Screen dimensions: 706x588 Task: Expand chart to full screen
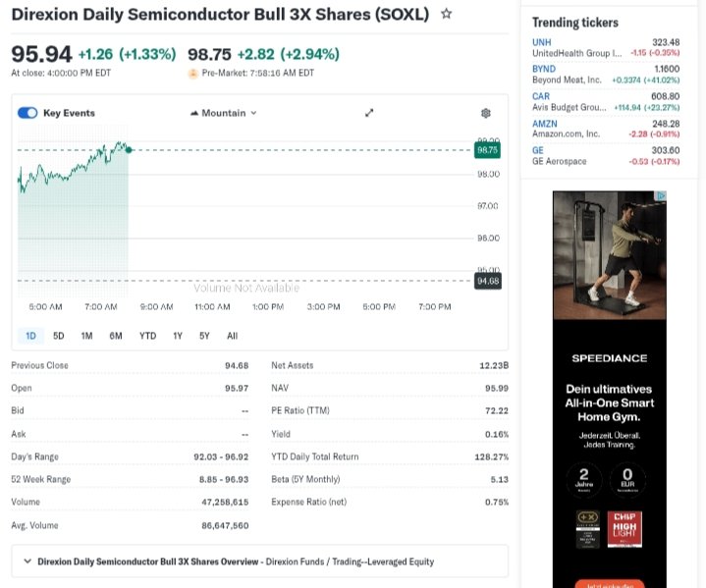[x=370, y=113]
